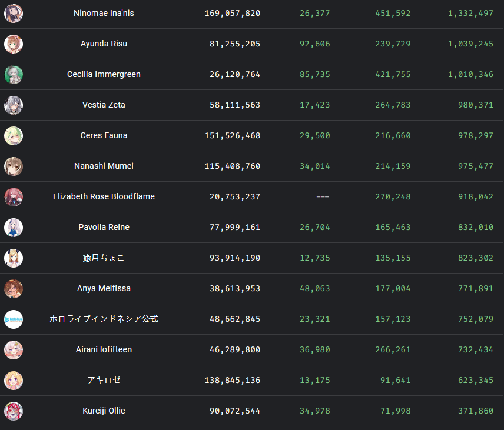
Task: Select channel name Airani Iofifteen
Action: (104, 349)
